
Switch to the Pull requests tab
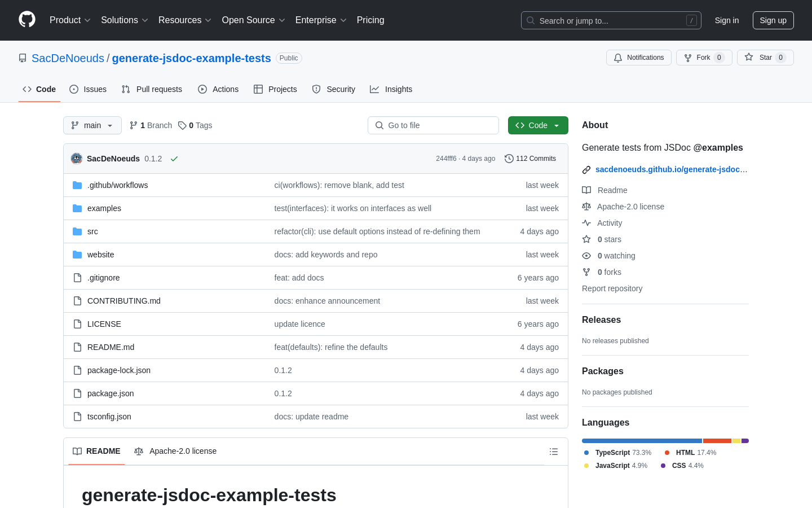point(152,89)
